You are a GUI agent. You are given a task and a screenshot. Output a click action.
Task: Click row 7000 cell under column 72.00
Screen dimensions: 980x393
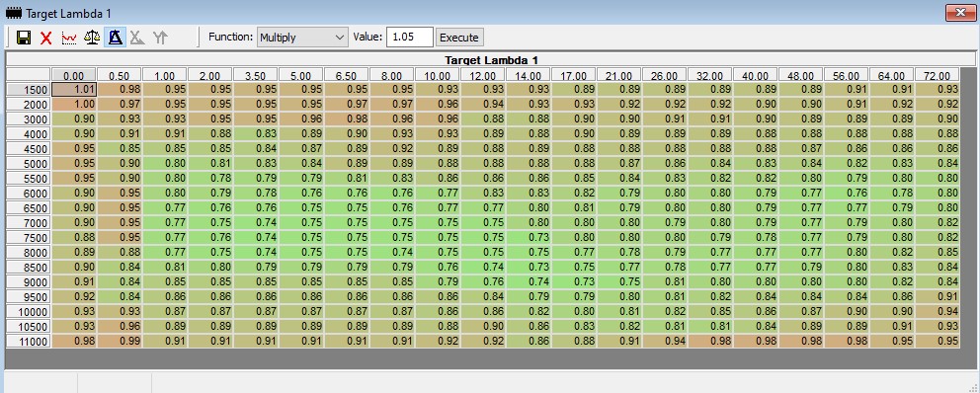(937, 222)
